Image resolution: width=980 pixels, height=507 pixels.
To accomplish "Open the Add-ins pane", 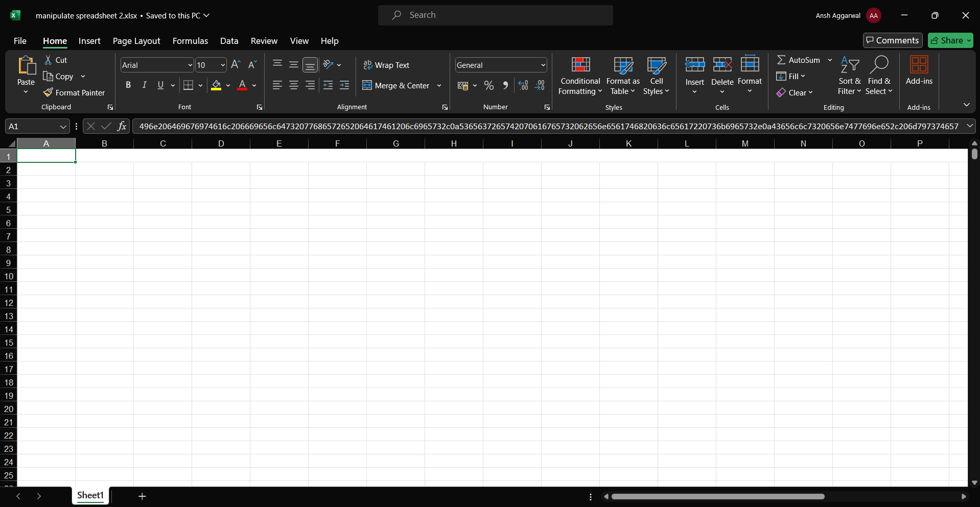I will (919, 70).
